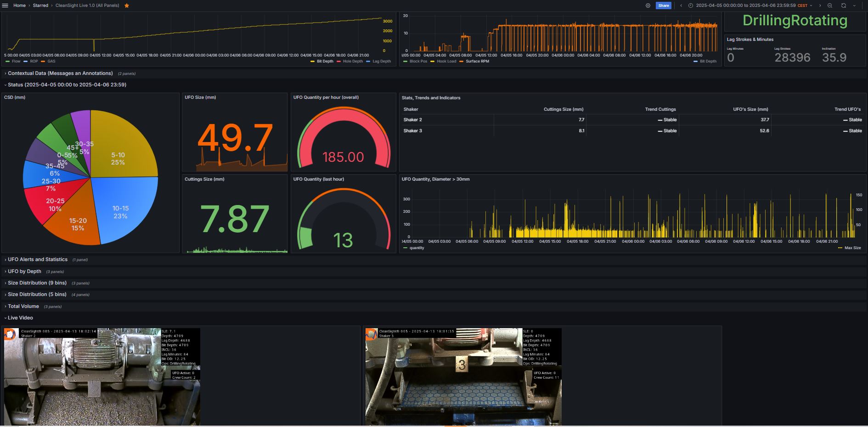The image size is (868, 427).
Task: Shift time range forward with right arrow
Action: pos(820,6)
